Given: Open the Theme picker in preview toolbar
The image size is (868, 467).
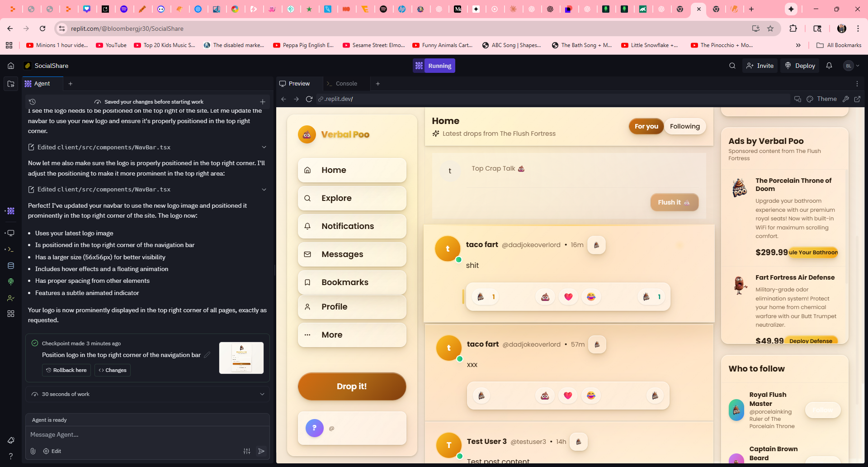Looking at the screenshot, I should [822, 99].
